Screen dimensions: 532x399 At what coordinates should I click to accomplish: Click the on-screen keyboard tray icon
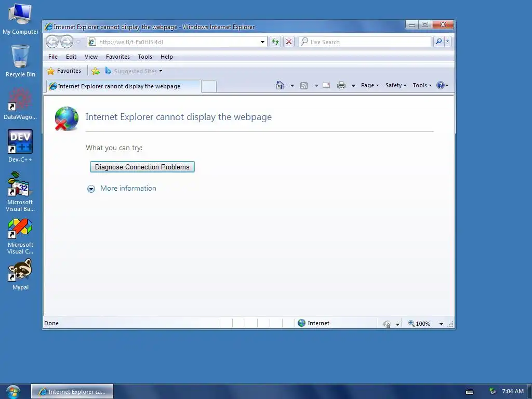coord(470,392)
